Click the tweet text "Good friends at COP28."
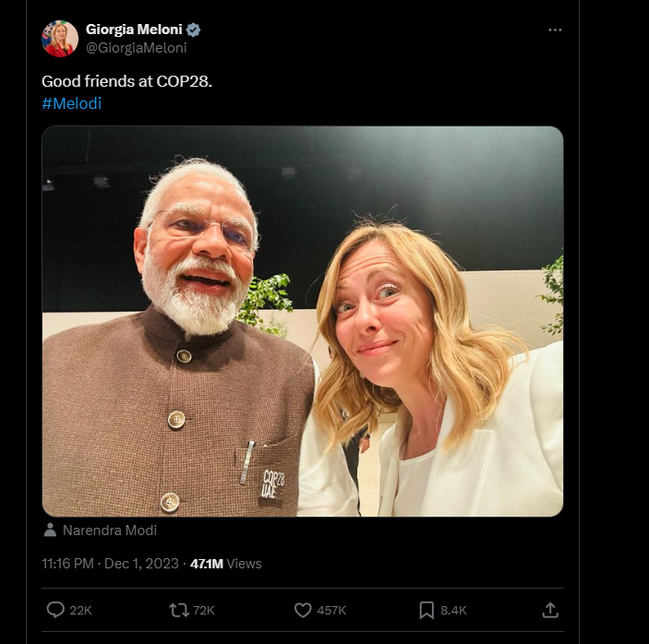The image size is (649, 644). (126, 81)
